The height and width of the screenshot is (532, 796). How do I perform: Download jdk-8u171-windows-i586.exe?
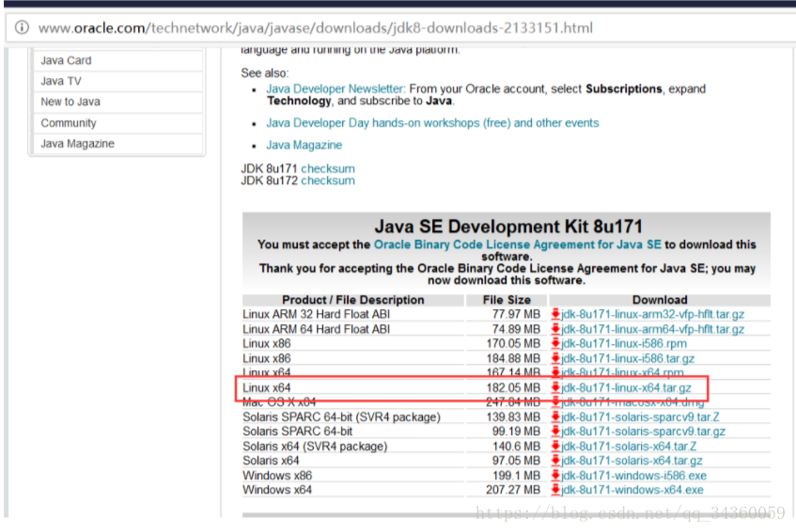(x=633, y=476)
